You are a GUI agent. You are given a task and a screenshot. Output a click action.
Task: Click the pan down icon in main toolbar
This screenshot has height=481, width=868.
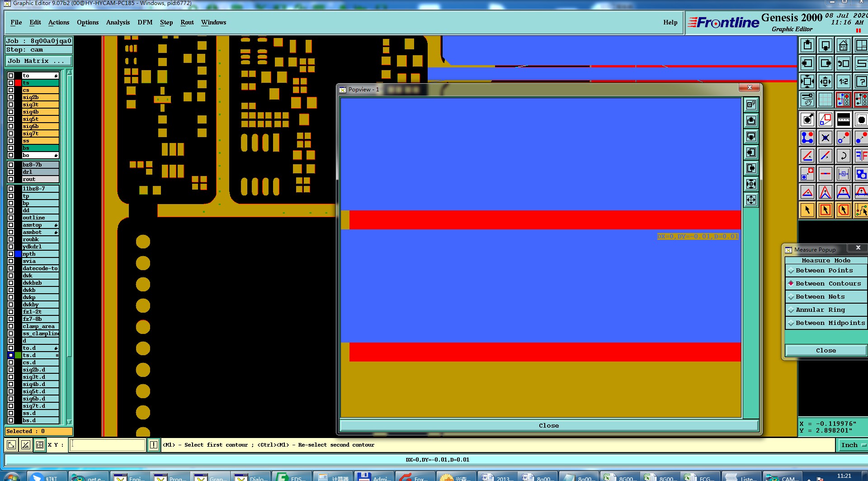tap(826, 45)
